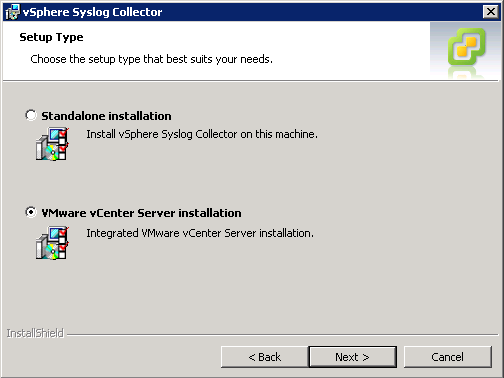Select the Standalone installation radio button
This screenshot has height=378, width=504.
(x=31, y=115)
